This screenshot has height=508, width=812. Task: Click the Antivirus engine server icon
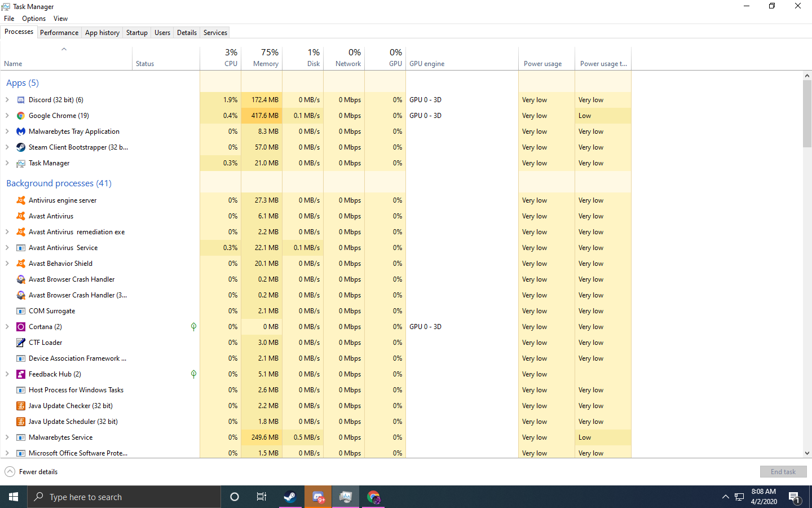21,200
